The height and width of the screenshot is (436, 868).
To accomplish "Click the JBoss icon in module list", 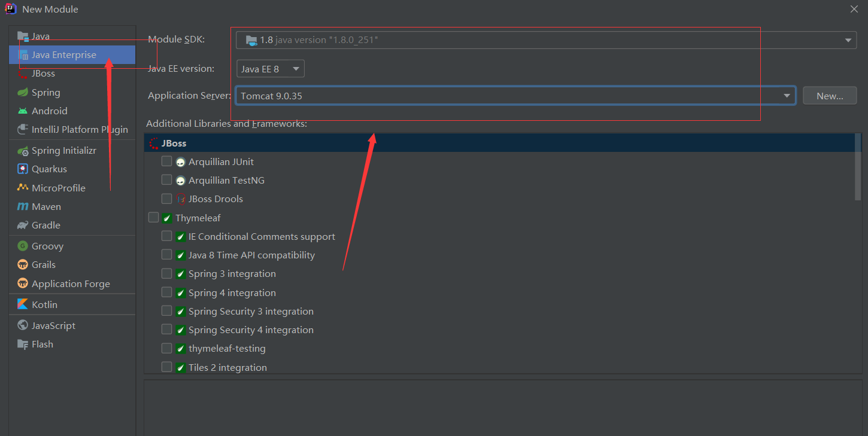I will [23, 74].
